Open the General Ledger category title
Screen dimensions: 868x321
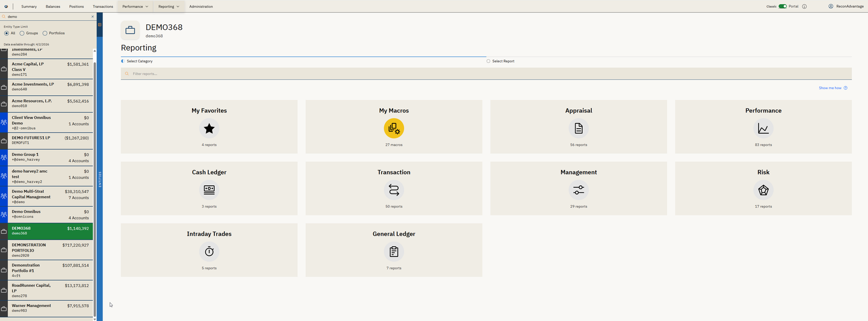pos(394,234)
